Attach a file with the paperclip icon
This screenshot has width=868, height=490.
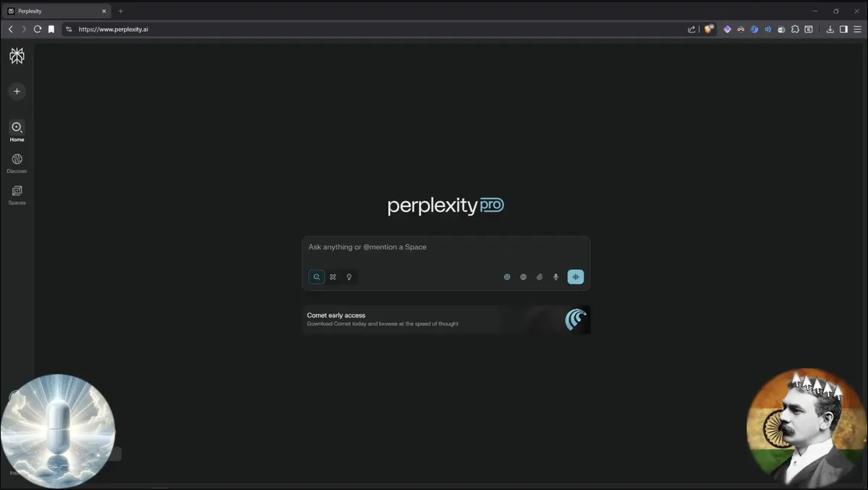(539, 277)
